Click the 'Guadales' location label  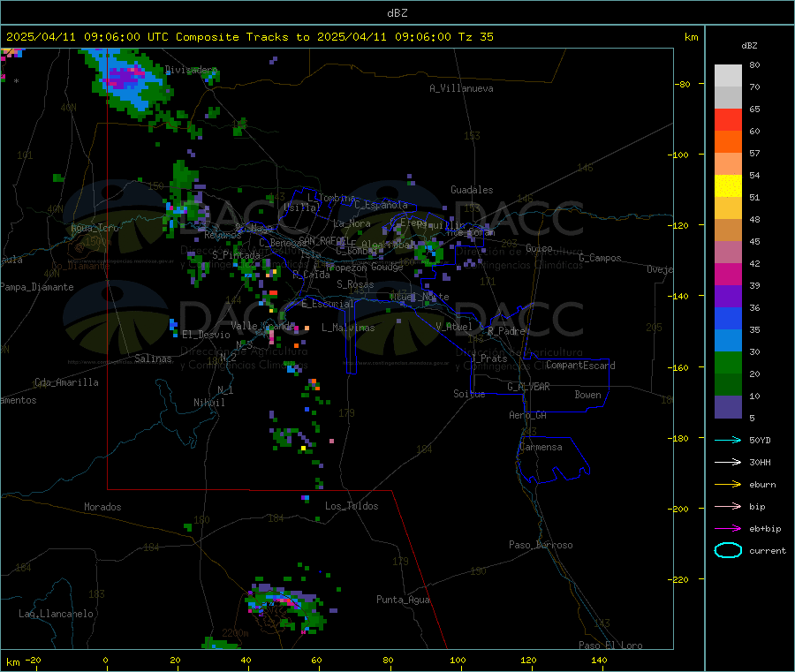[x=472, y=190]
